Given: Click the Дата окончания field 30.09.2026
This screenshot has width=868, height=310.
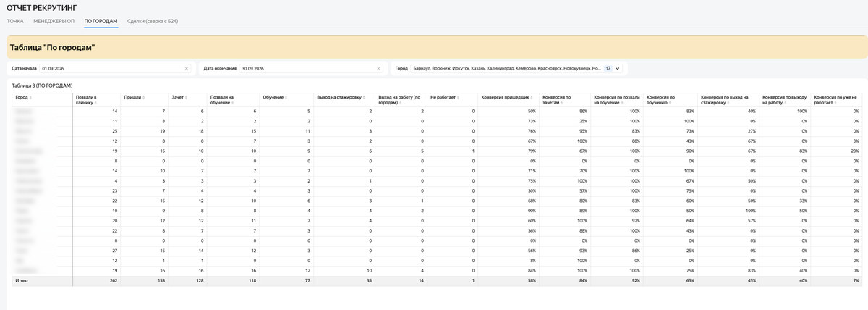Looking at the screenshot, I should pos(311,69).
